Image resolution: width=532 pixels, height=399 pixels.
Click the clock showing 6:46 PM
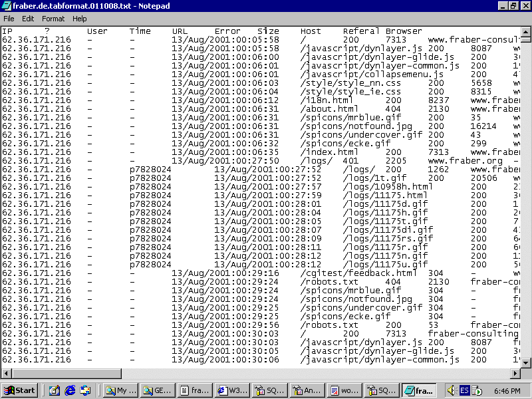pos(507,390)
